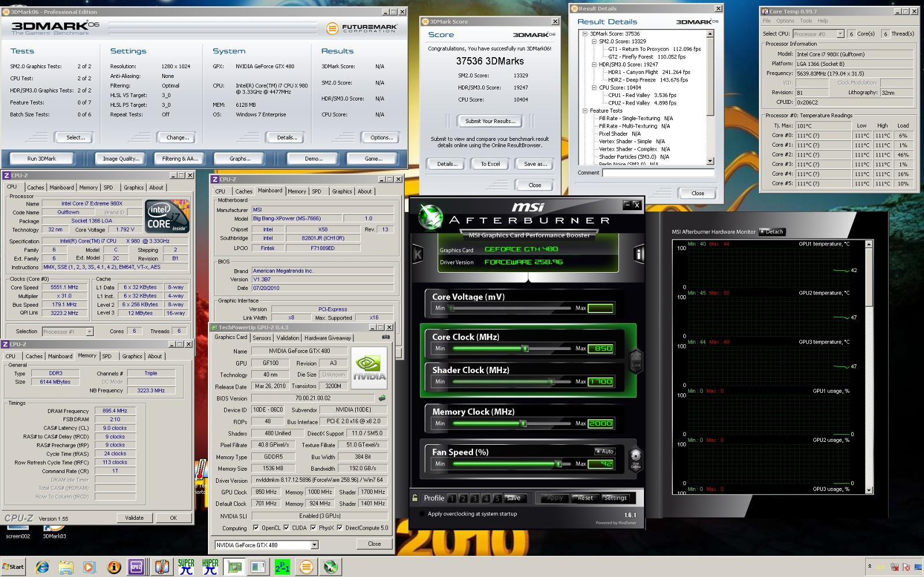Switch to the SPD tab in the CPU-Z mainboard window
The image size is (924, 577).
(316, 191)
